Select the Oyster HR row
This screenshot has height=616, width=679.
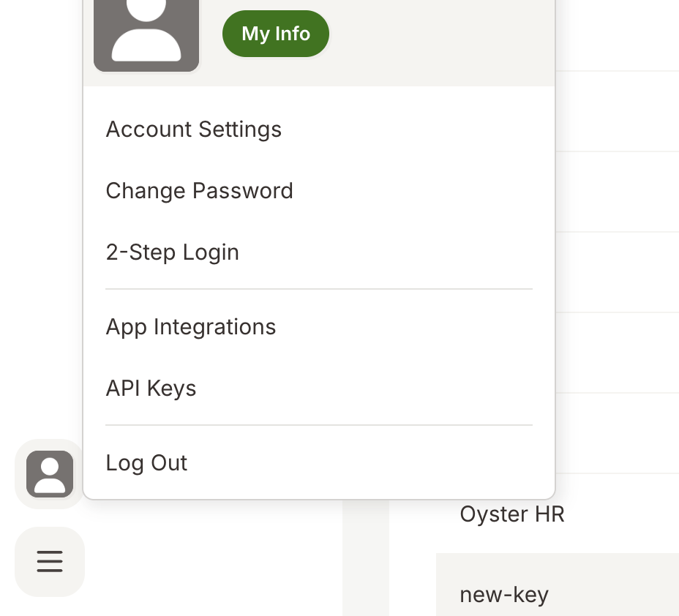coord(512,514)
